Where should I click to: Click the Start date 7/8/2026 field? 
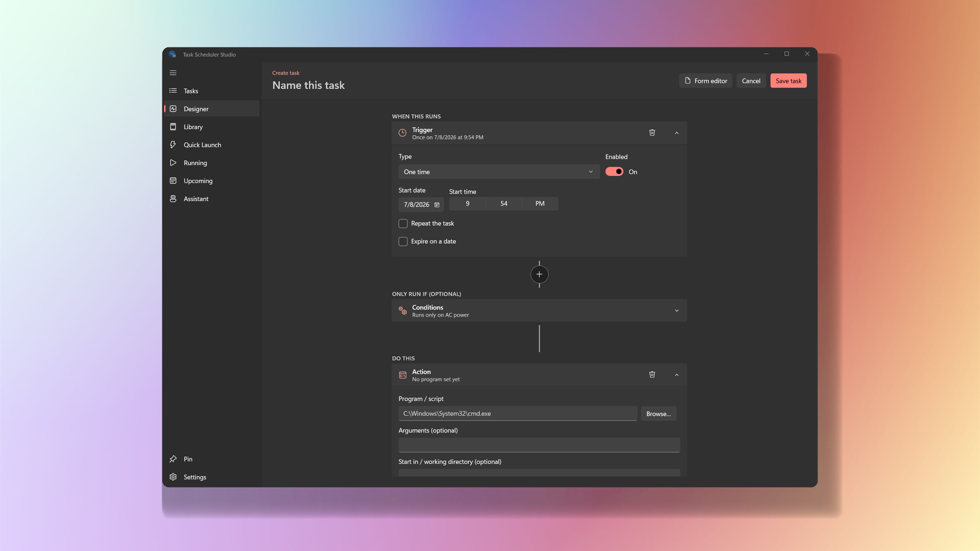421,205
